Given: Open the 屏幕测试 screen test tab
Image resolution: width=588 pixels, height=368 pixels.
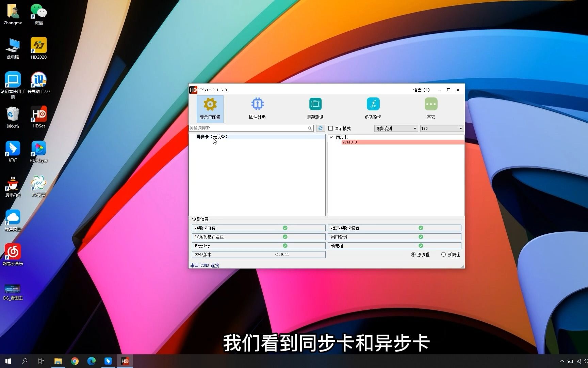Looking at the screenshot, I should pyautogui.click(x=315, y=109).
